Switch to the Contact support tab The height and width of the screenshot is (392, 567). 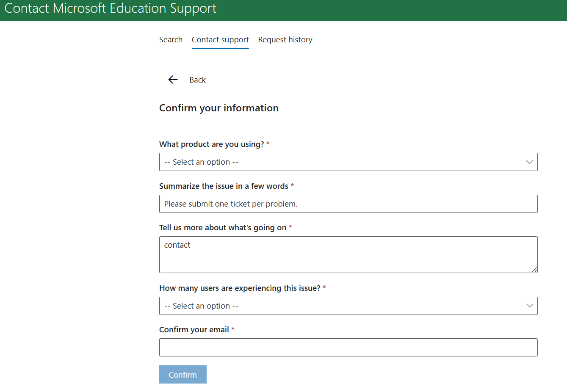point(220,39)
